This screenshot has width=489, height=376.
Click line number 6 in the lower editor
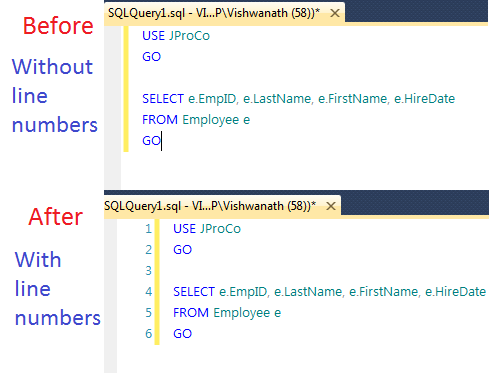[x=148, y=334]
